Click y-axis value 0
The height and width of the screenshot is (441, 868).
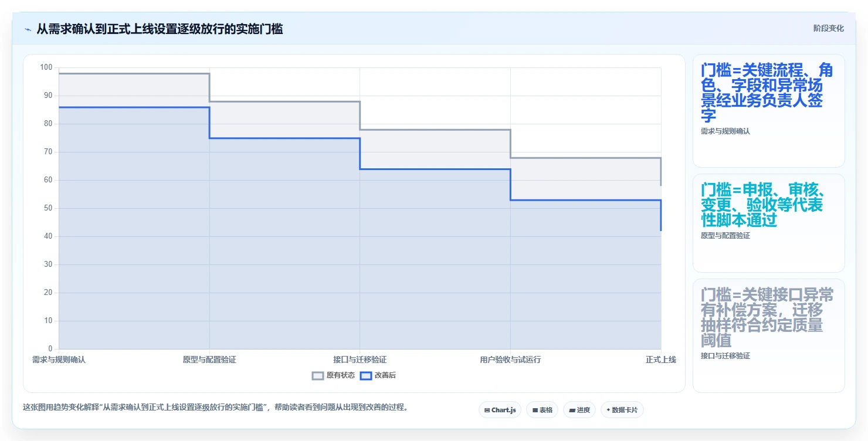50,349
